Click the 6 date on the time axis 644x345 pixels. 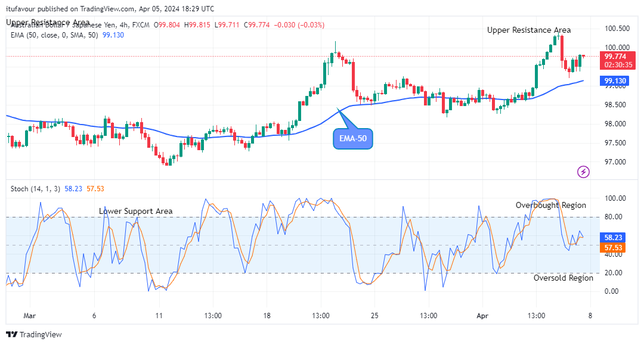point(94,315)
